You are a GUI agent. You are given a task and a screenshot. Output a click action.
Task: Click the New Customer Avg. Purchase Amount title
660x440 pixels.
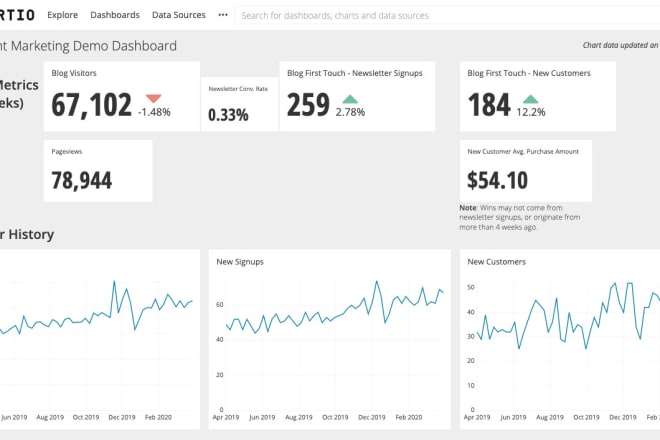pyautogui.click(x=523, y=152)
